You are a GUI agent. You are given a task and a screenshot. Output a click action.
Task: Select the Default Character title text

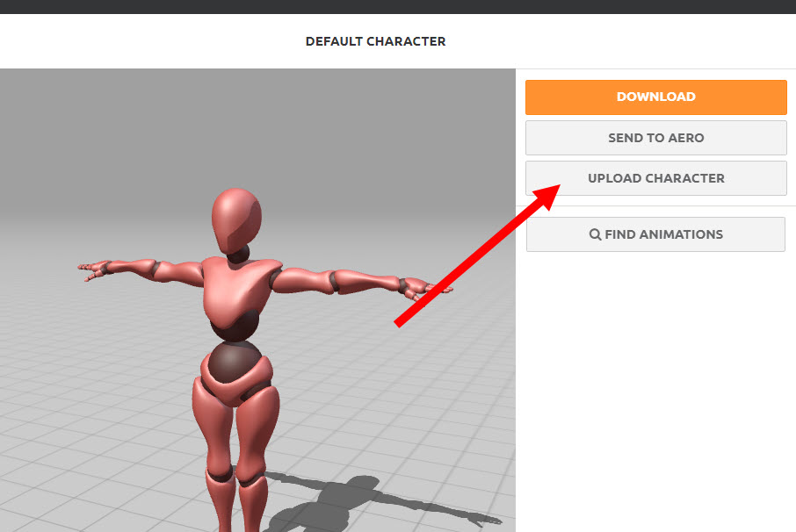point(376,41)
